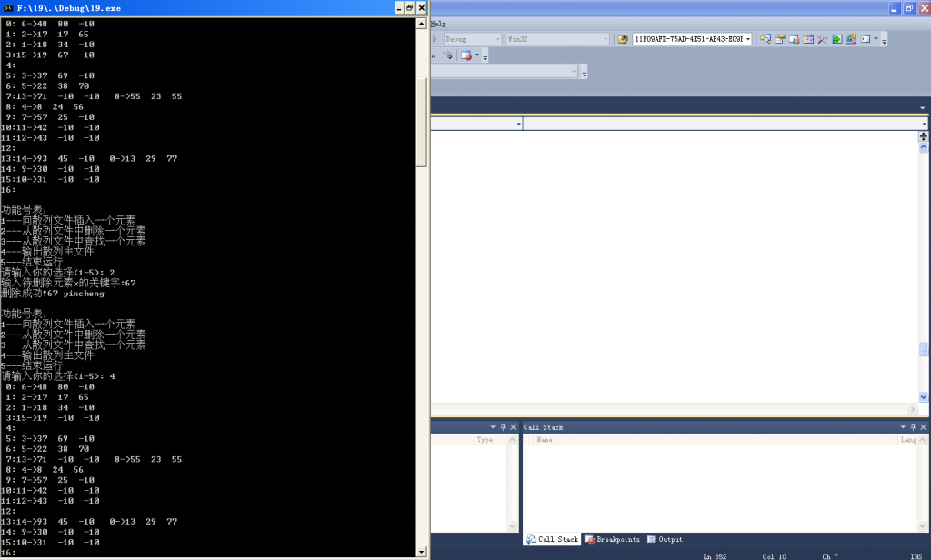931x560 pixels.
Task: Click the envelope-style toolbar icon
Action: pos(808,39)
